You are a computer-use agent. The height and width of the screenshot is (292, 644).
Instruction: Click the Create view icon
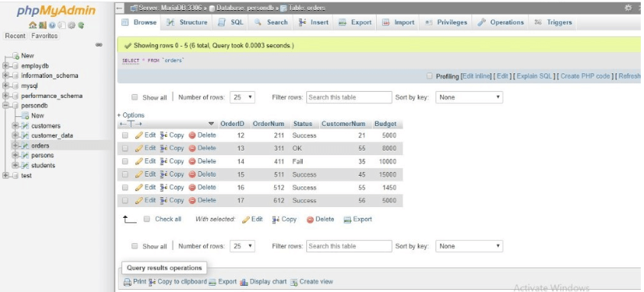293,282
